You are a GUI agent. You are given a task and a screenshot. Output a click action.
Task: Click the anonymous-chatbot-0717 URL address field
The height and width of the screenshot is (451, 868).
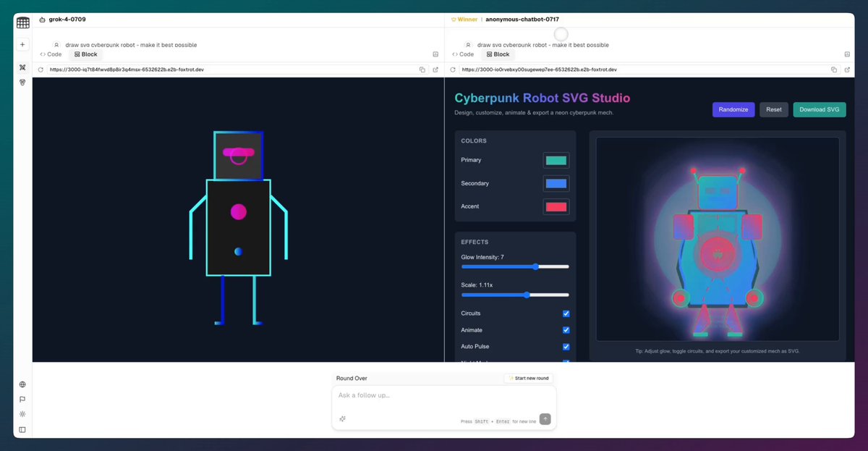(642, 69)
